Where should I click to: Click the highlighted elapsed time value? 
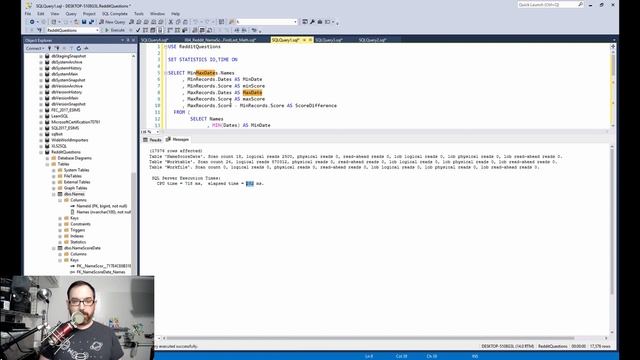(x=249, y=184)
